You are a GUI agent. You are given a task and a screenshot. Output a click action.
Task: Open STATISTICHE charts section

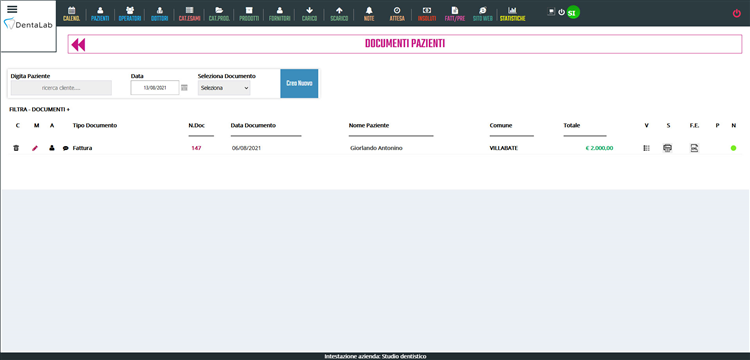click(512, 14)
